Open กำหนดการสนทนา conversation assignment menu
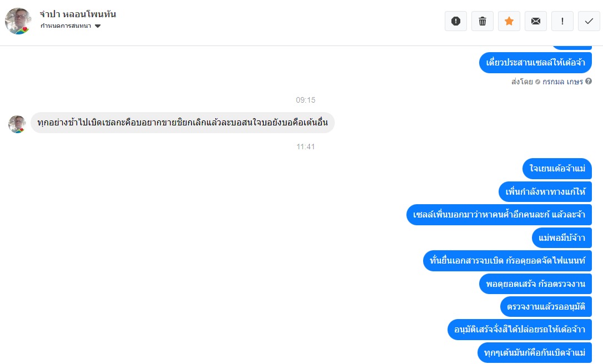 point(70,26)
